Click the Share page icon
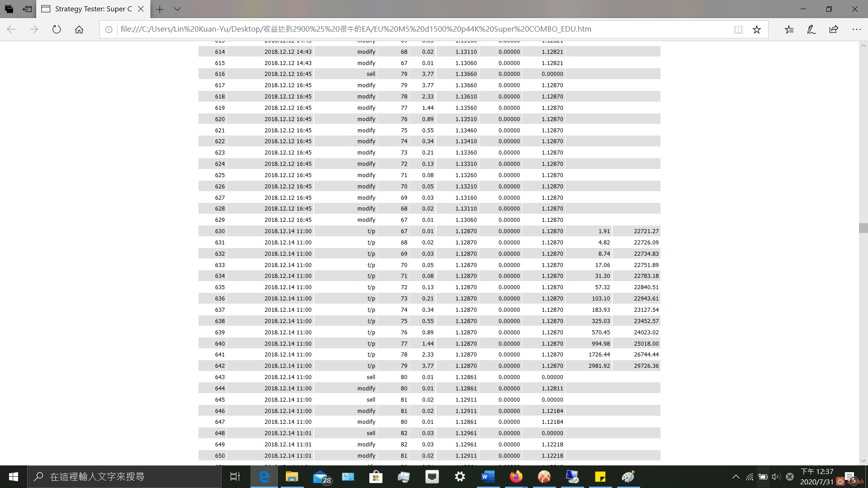The height and width of the screenshot is (488, 868). (x=834, y=29)
